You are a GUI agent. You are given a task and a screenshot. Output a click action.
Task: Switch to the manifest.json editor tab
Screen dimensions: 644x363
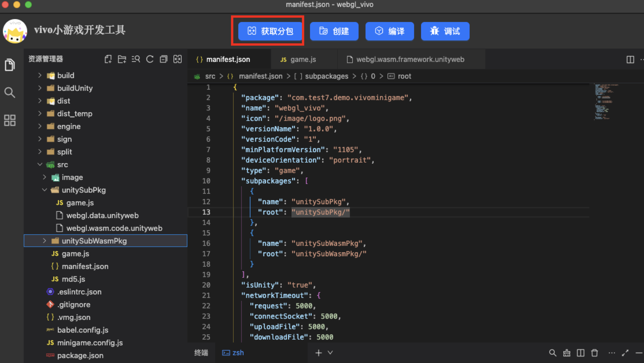[229, 59]
